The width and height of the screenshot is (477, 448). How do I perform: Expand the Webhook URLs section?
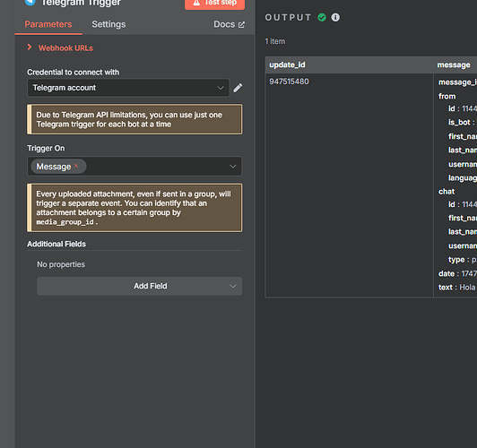tap(30, 47)
